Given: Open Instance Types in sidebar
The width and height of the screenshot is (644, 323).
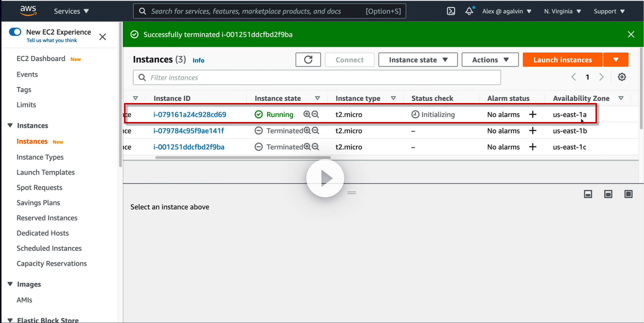Looking at the screenshot, I should [40, 157].
